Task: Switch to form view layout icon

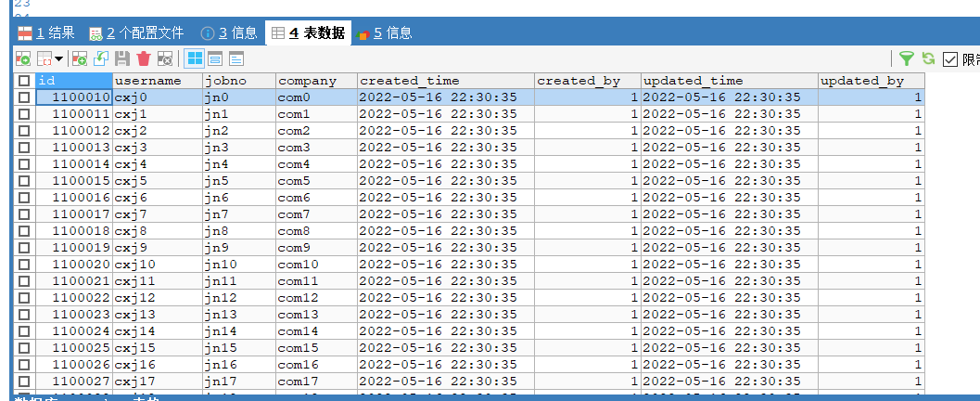Action: coord(215,58)
